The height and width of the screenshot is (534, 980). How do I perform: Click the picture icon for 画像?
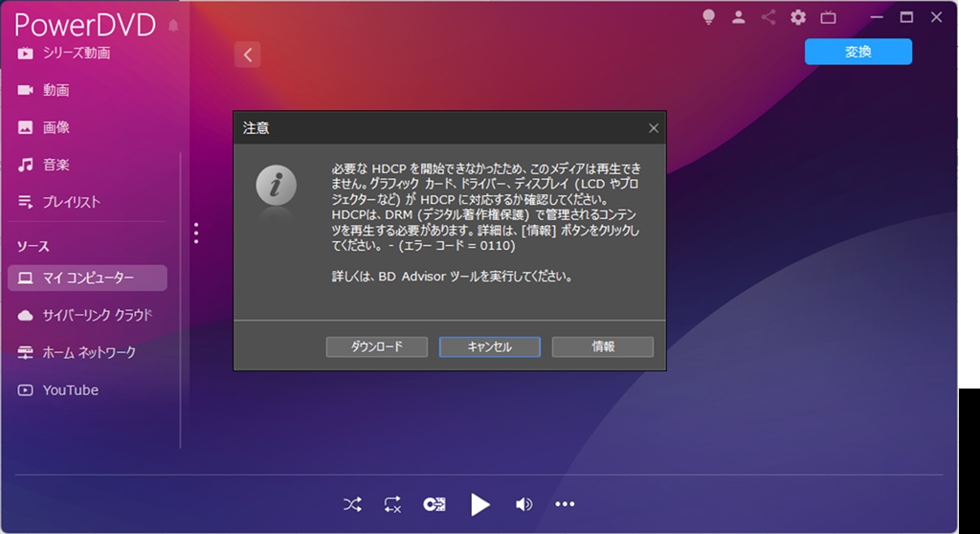pos(25,127)
